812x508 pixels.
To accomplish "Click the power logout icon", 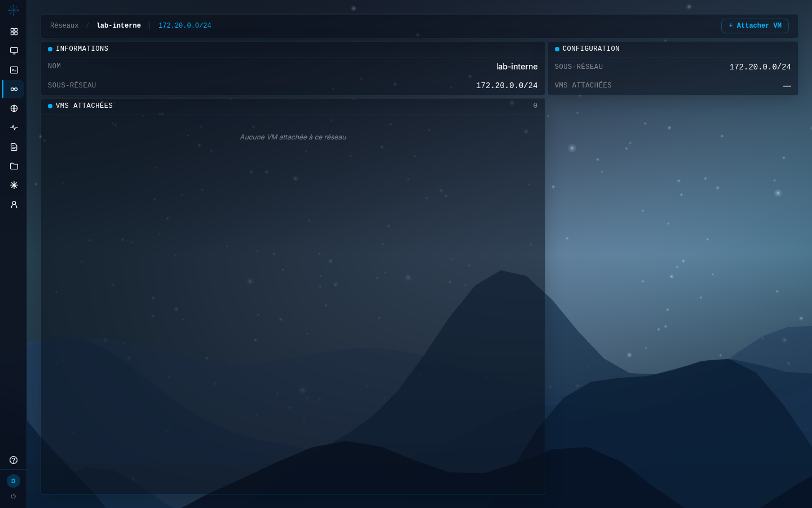I will tap(14, 496).
